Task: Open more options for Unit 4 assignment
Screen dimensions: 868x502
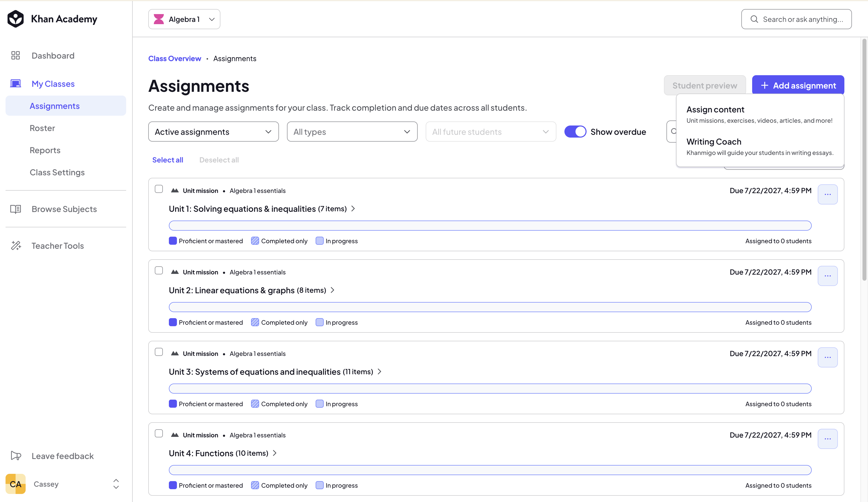Action: click(828, 439)
